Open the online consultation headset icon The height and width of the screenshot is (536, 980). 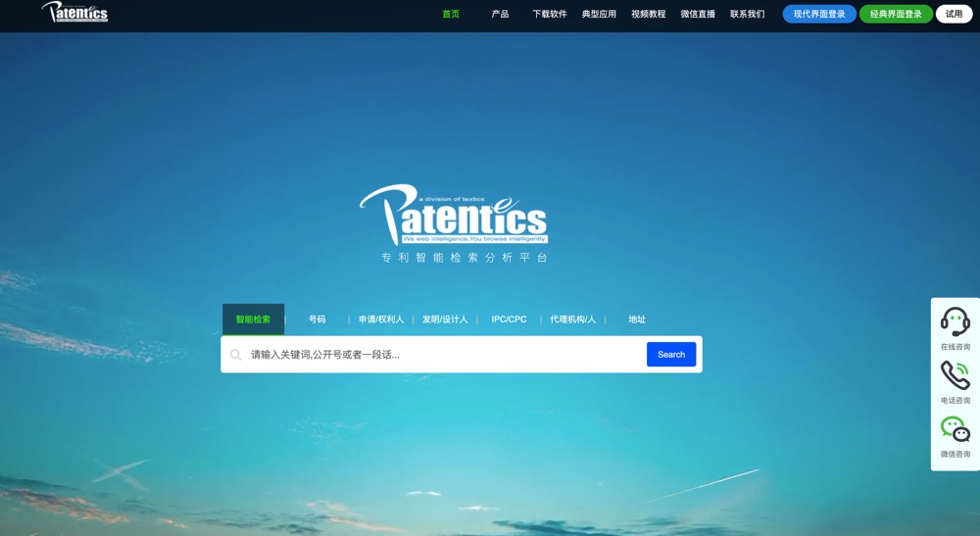click(955, 321)
